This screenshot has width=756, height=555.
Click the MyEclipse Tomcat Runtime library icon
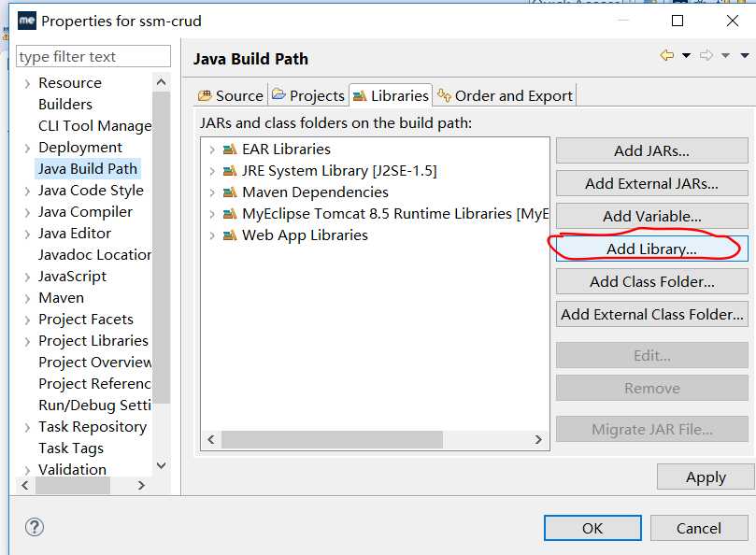[230, 214]
